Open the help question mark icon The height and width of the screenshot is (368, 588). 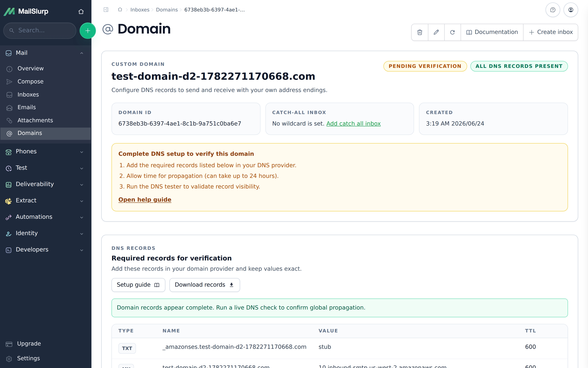tap(552, 10)
